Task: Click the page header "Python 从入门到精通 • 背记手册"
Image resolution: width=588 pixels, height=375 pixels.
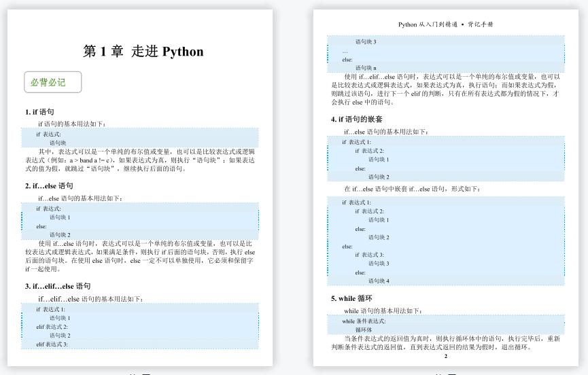Action: [445, 24]
